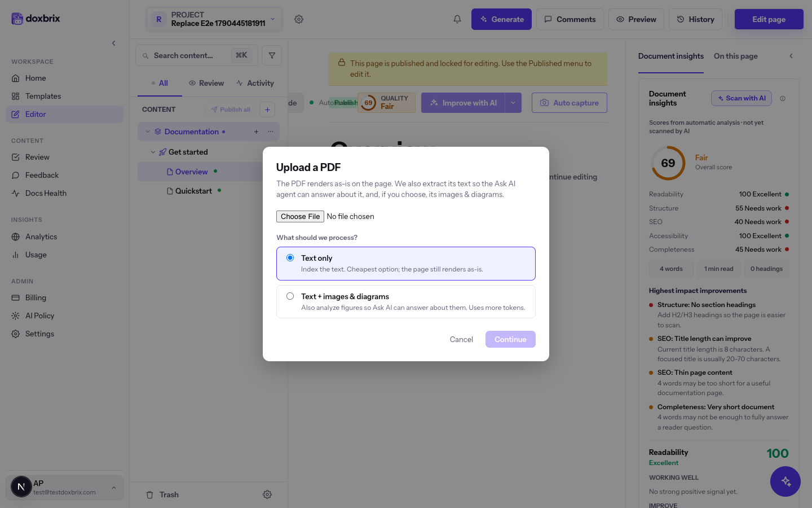Open trash settings gear icon
This screenshot has width=812, height=508.
(267, 494)
